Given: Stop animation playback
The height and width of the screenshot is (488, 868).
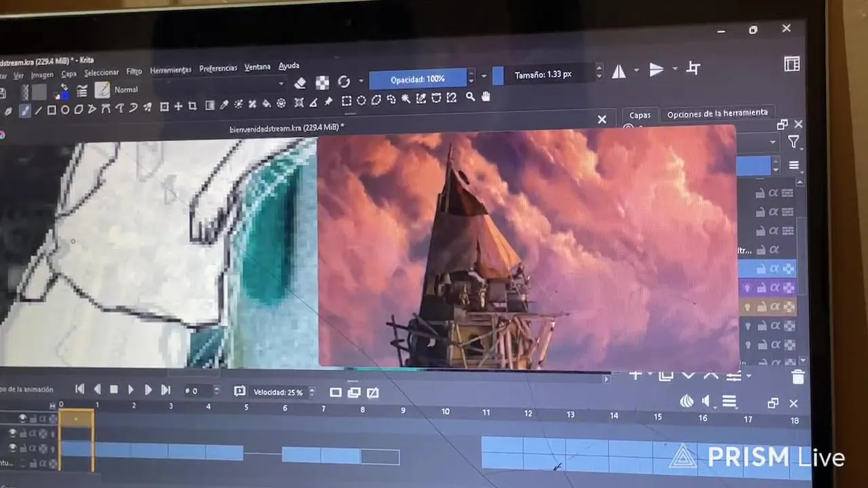Looking at the screenshot, I should 114,389.
